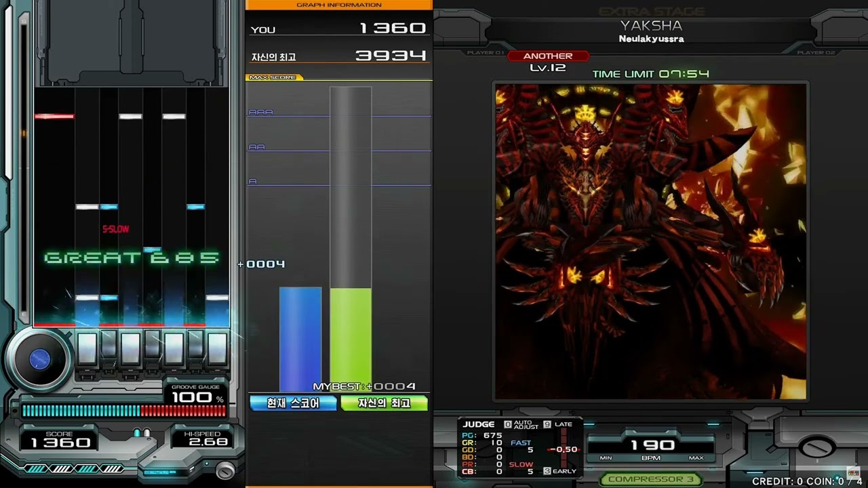868x488 pixels.
Task: Click the small icon above the coin counter
Action: click(x=852, y=473)
